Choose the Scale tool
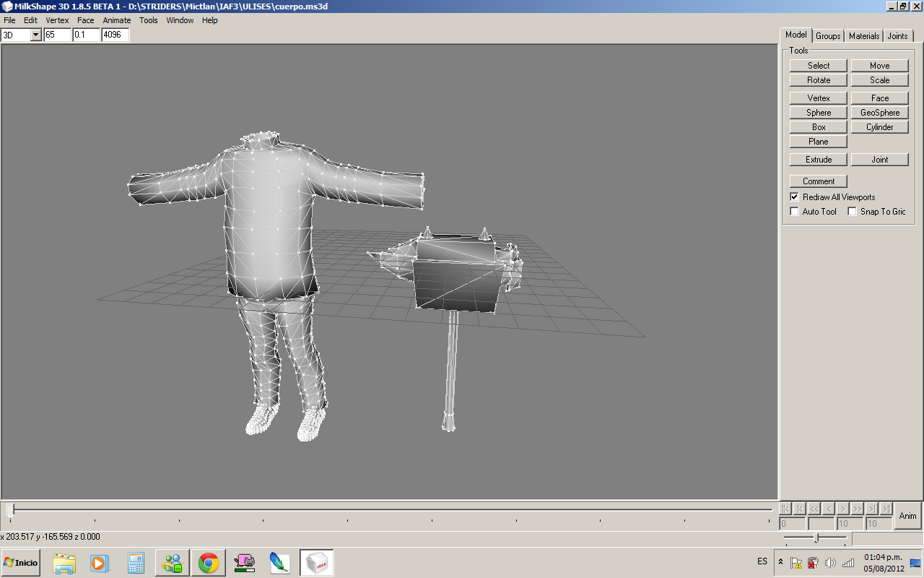Viewport: 924px width, 578px height. (879, 80)
